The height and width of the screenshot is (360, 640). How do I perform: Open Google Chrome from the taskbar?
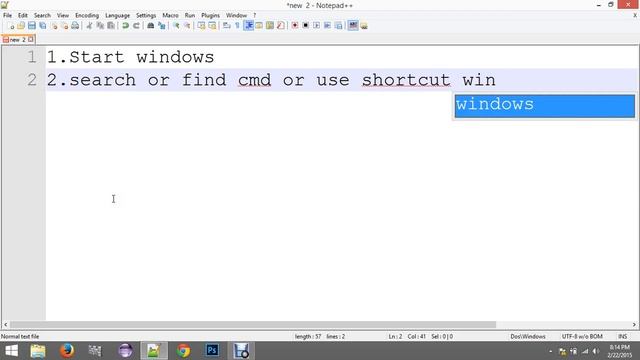(183, 351)
